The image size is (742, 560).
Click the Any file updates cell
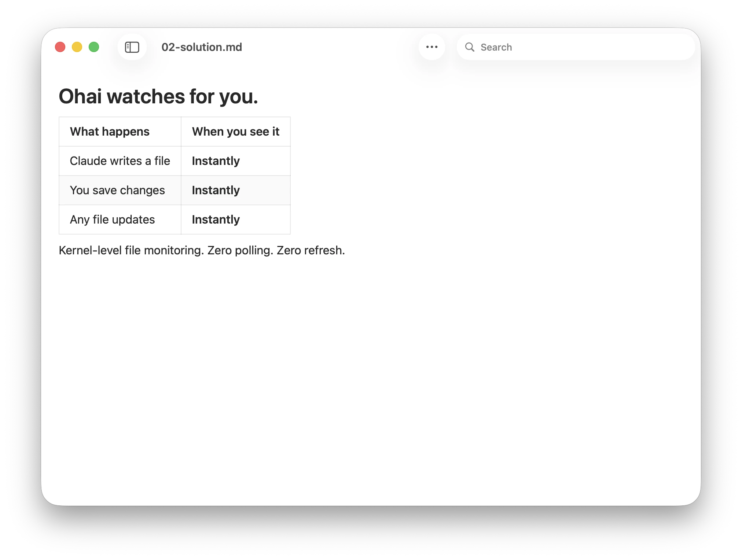click(x=112, y=220)
